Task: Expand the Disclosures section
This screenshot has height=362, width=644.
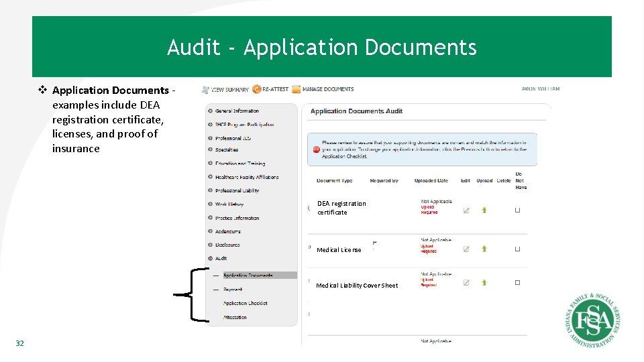Action: (x=210, y=245)
